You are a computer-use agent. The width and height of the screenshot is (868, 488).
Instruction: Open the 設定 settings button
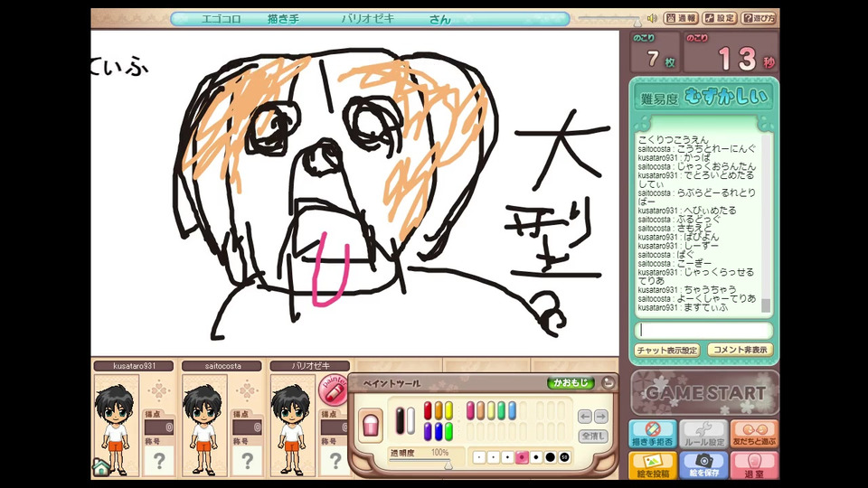(720, 18)
